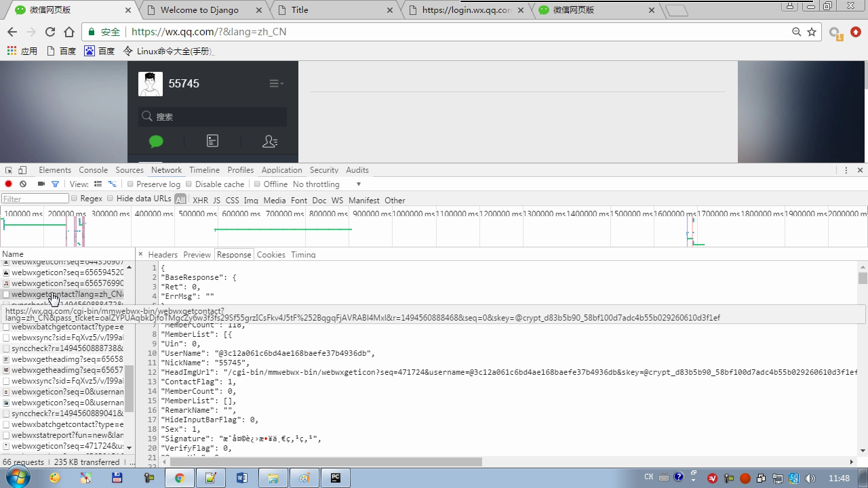868x488 pixels.
Task: Reload the current page
Action: point(50,32)
